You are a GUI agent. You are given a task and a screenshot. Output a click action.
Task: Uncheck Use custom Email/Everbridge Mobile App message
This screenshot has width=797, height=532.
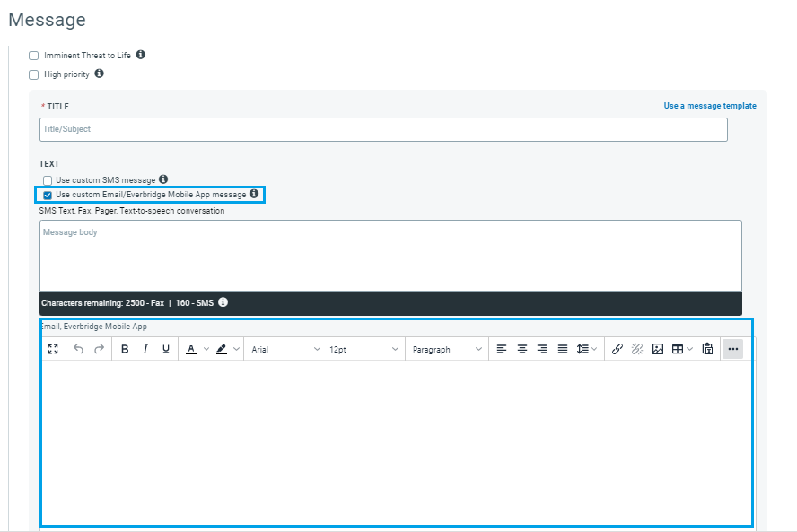click(48, 195)
